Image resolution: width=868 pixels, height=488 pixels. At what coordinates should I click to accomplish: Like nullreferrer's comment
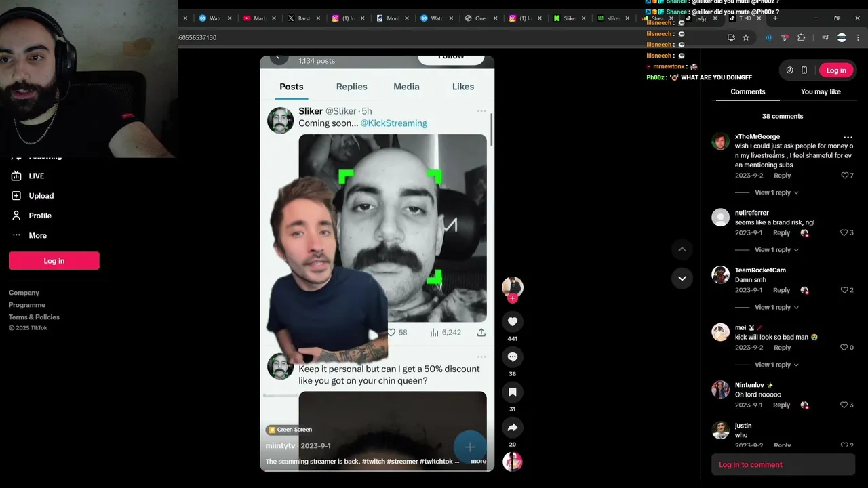pyautogui.click(x=845, y=232)
